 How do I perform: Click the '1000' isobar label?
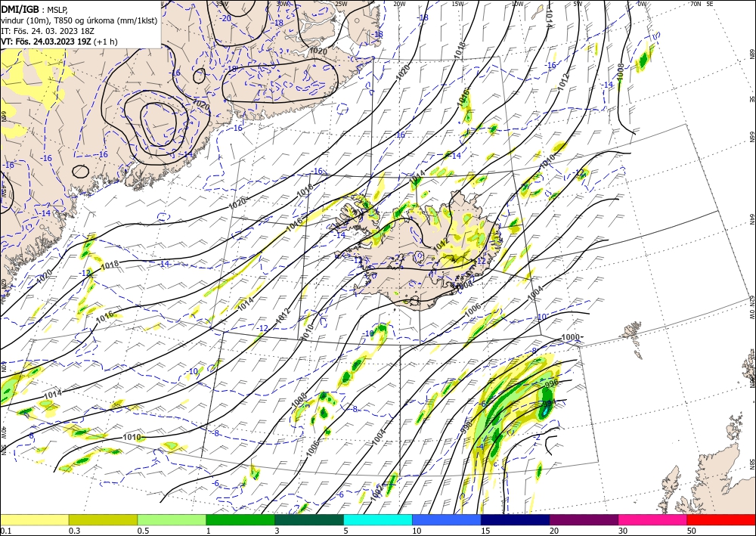tap(572, 337)
